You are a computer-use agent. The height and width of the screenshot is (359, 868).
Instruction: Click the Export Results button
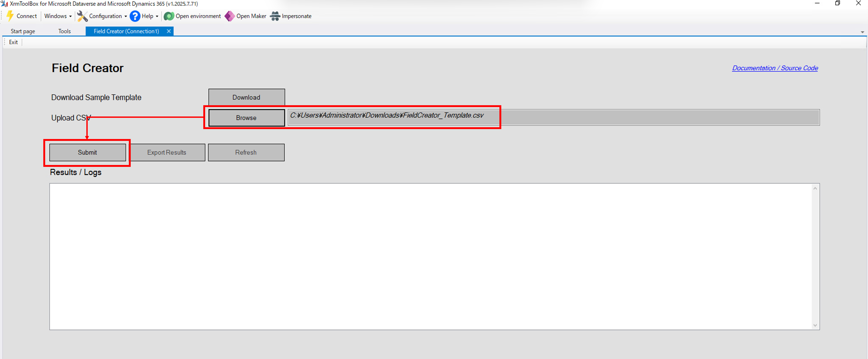pos(167,152)
